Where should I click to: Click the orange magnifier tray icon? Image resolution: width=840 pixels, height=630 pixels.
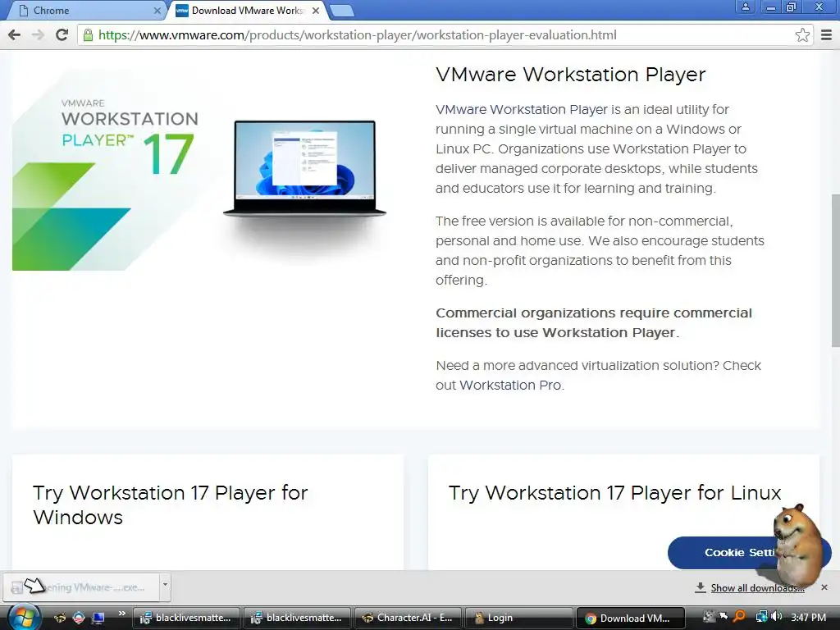point(739,617)
